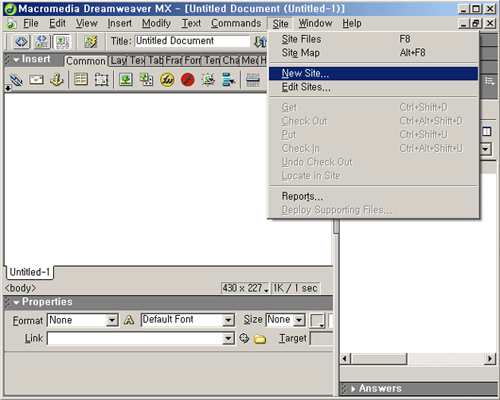Select New Site... menu item
Image resolution: width=500 pixels, height=400 pixels.
[x=373, y=74]
